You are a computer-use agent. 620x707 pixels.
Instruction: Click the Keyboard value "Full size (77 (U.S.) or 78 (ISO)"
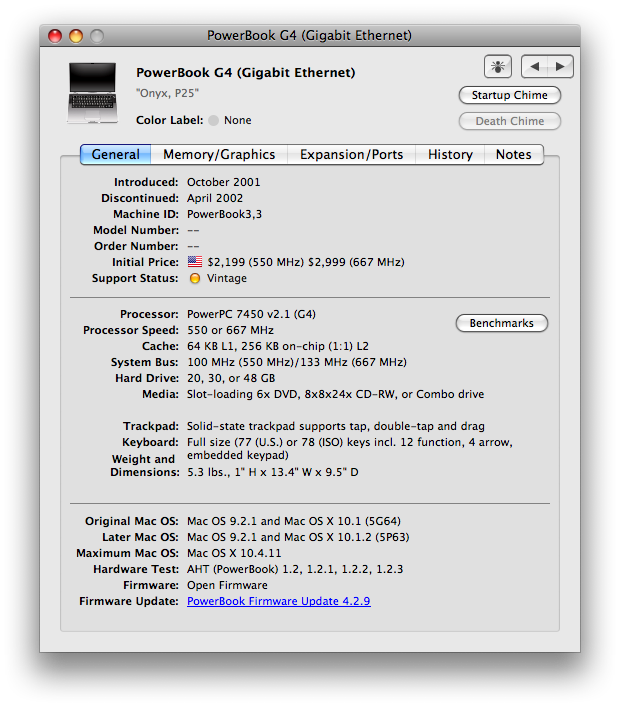(266, 442)
